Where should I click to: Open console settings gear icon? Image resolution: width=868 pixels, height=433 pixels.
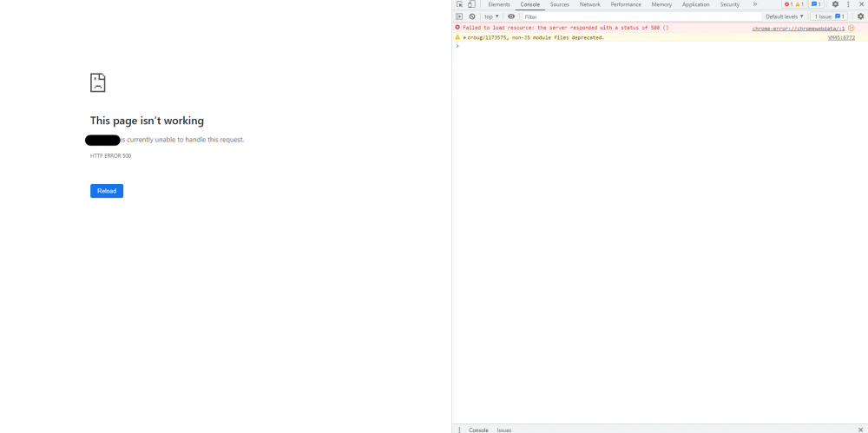[x=860, y=16]
